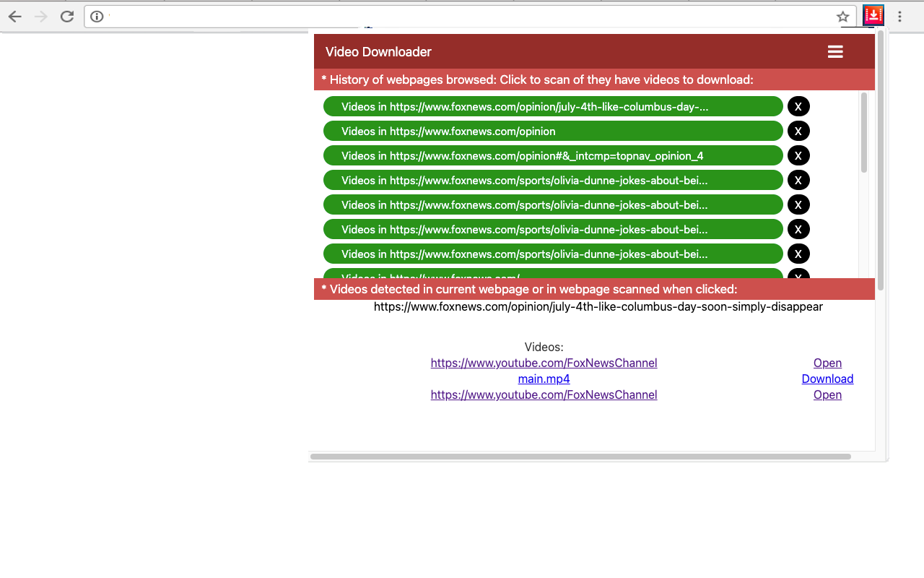Click the browser forward arrow
Image resolution: width=924 pixels, height=578 pixels.
pyautogui.click(x=41, y=17)
